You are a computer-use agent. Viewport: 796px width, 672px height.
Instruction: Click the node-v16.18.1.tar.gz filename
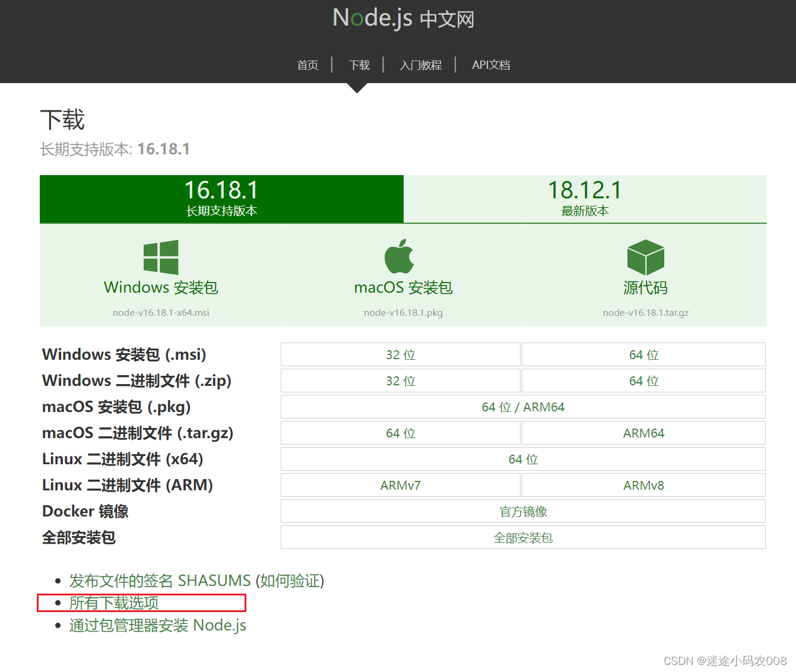pyautogui.click(x=646, y=312)
